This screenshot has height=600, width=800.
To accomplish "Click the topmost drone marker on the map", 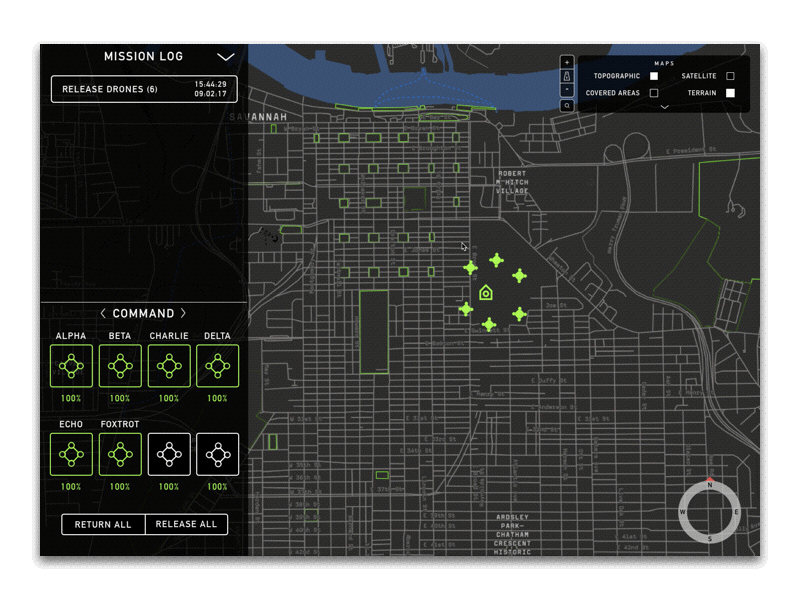I will [x=496, y=260].
